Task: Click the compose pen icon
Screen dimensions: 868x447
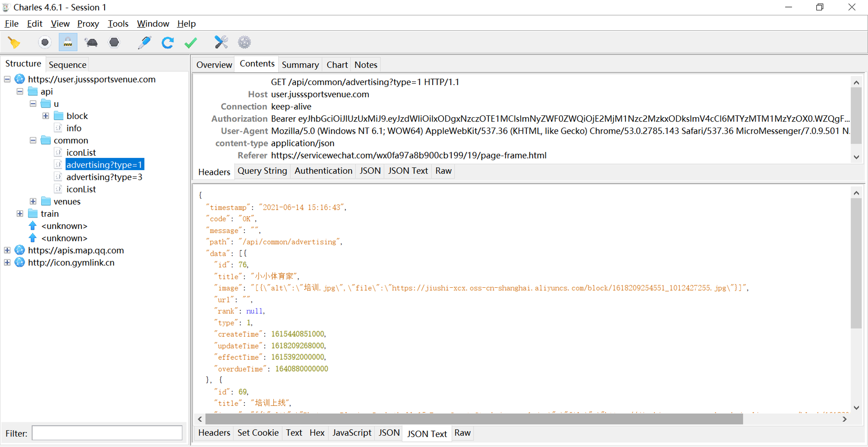Action: [144, 43]
